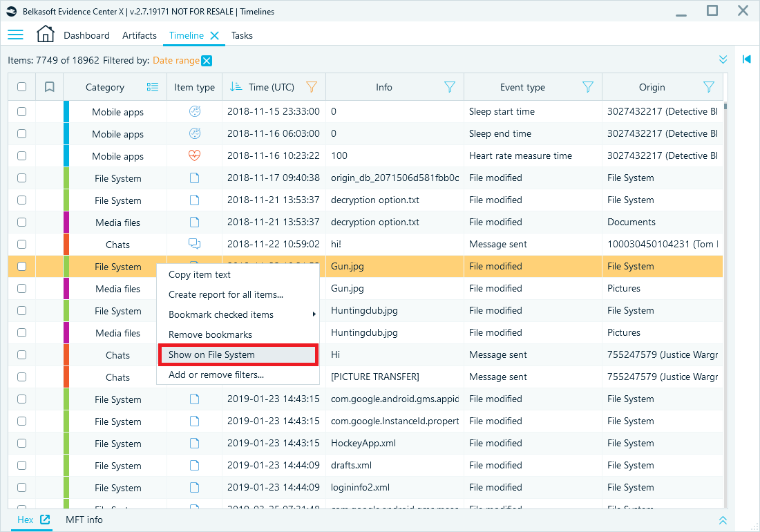Select Show on File System
Viewport: 760px width, 532px height.
pyautogui.click(x=238, y=354)
